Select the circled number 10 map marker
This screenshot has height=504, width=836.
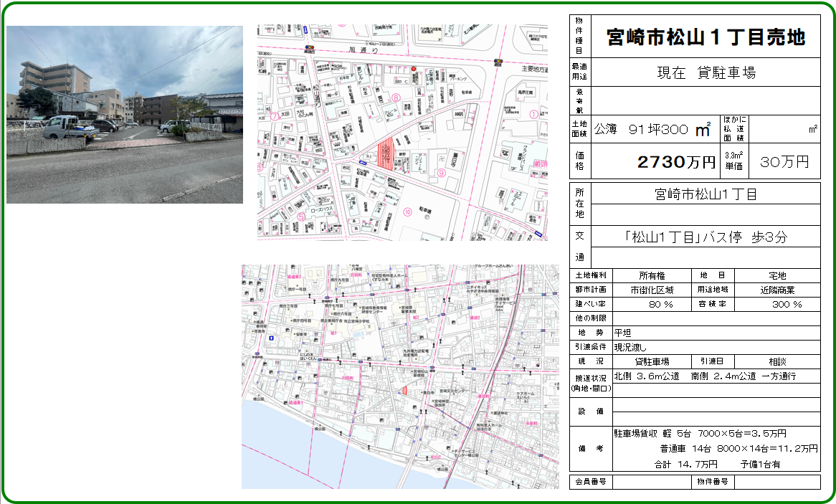pyautogui.click(x=407, y=211)
